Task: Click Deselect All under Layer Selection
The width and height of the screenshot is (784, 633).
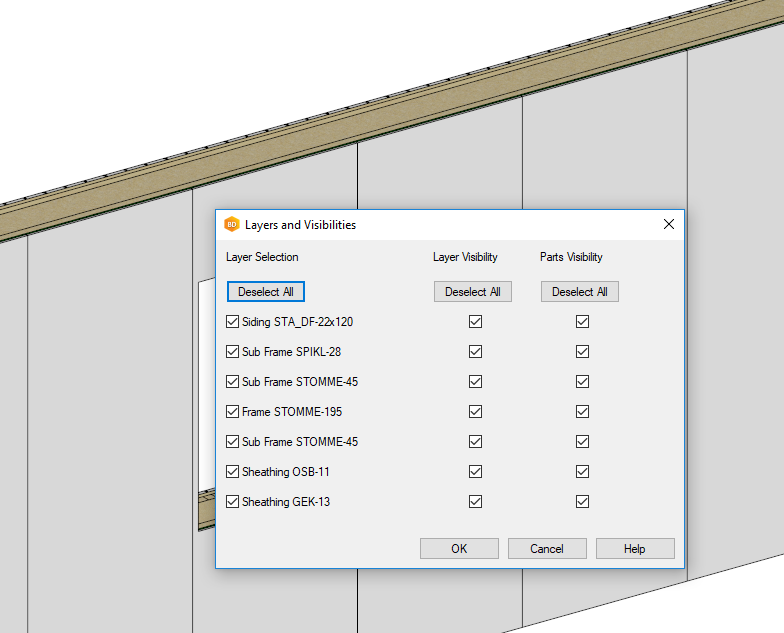Action: [266, 292]
